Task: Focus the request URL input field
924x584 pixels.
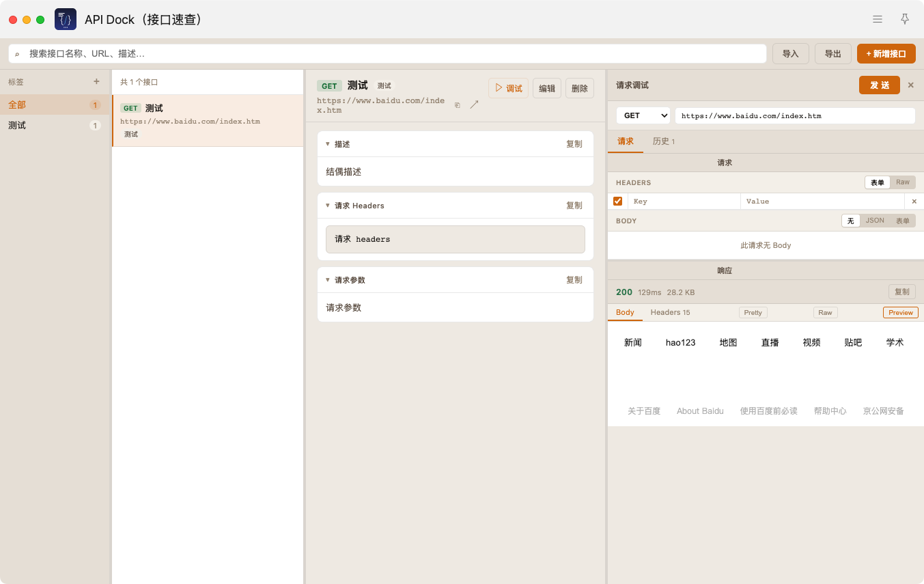Action: tap(794, 115)
